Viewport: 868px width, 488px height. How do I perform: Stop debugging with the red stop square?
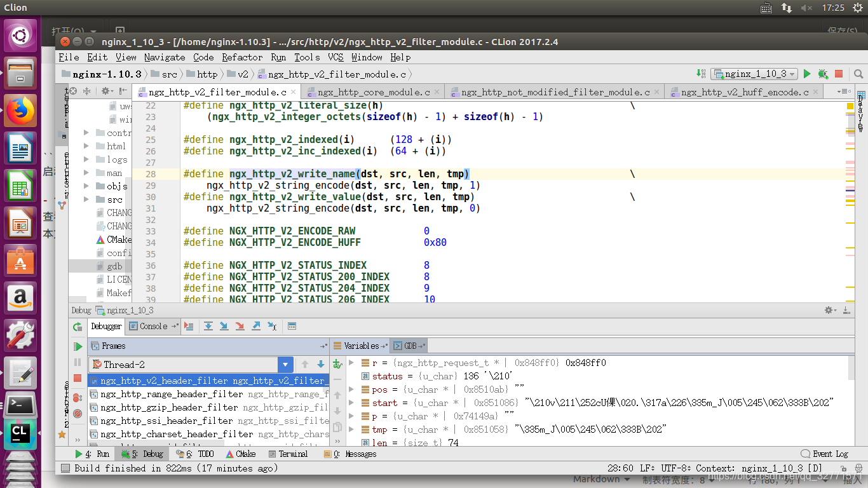[78, 378]
